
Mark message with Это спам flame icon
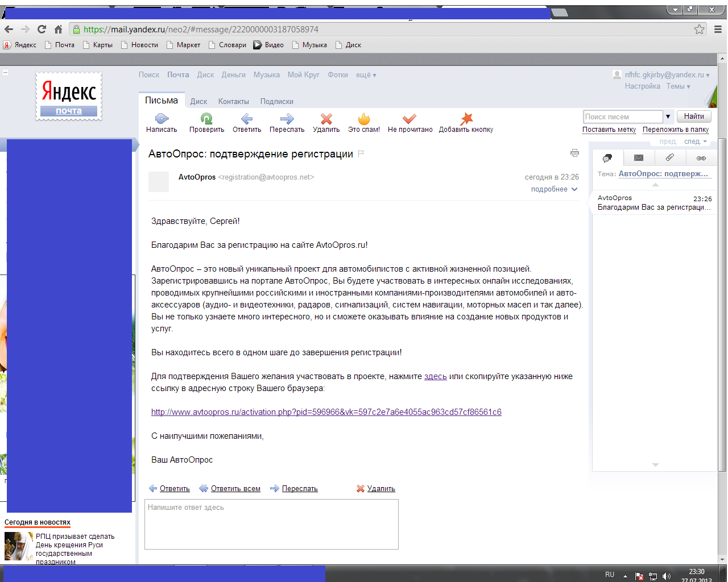click(364, 119)
